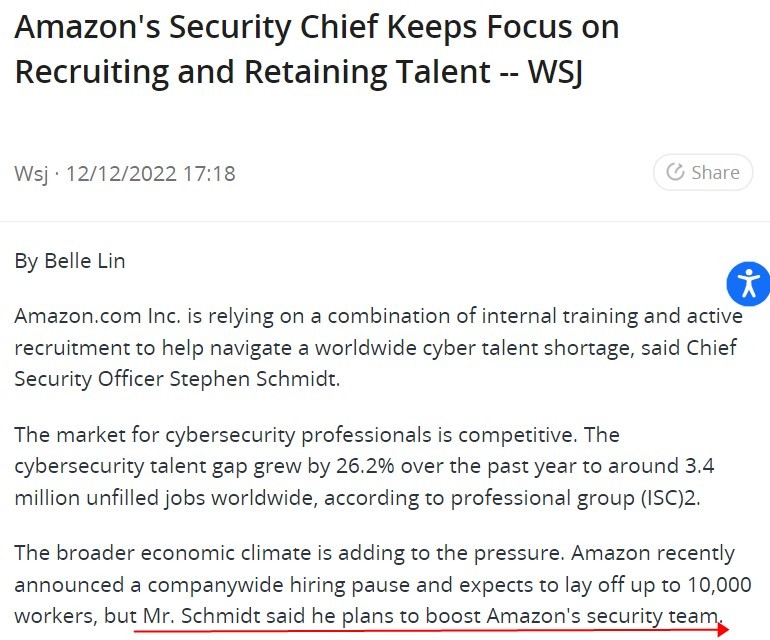770x640 pixels.
Task: Click the Share button label
Action: [715, 172]
